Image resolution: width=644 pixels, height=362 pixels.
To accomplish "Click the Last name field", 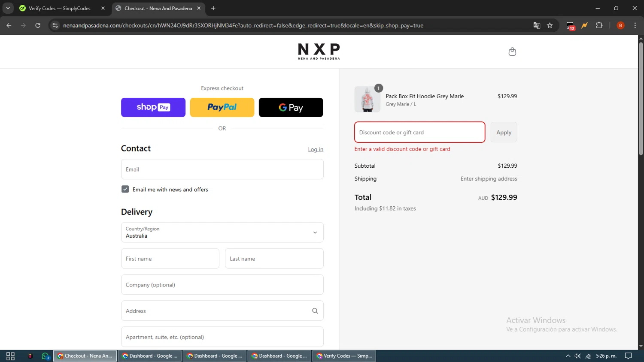I will tap(274, 259).
